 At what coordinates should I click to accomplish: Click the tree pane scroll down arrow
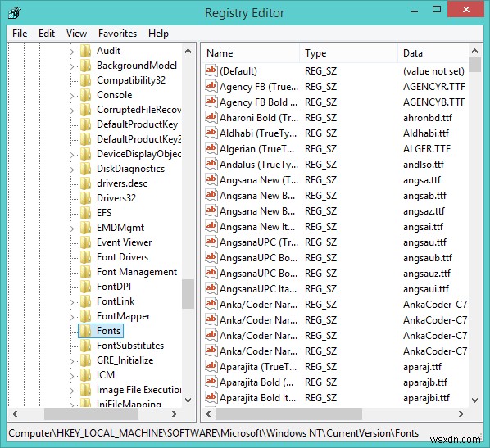188,400
